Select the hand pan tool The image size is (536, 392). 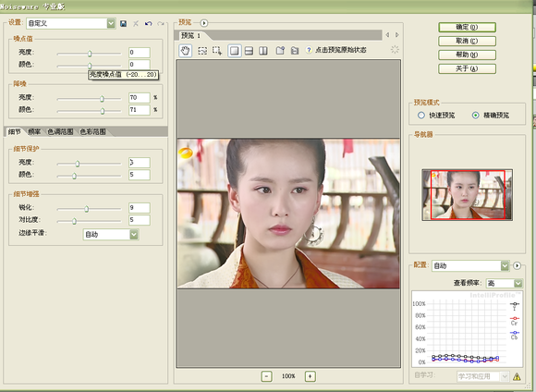(185, 51)
